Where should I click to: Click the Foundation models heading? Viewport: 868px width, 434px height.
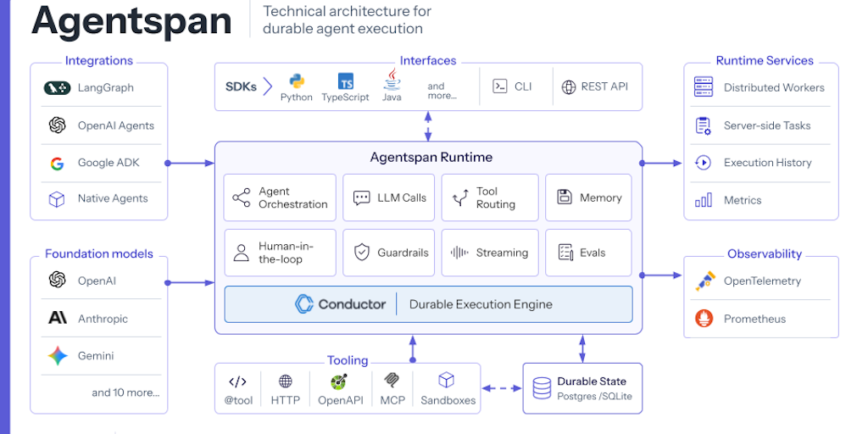click(99, 253)
